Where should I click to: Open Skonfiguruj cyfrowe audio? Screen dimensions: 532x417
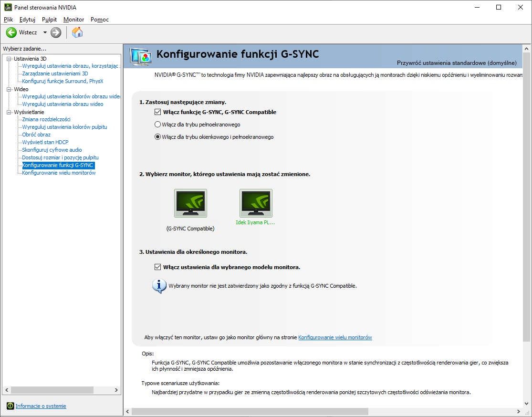[x=52, y=150]
